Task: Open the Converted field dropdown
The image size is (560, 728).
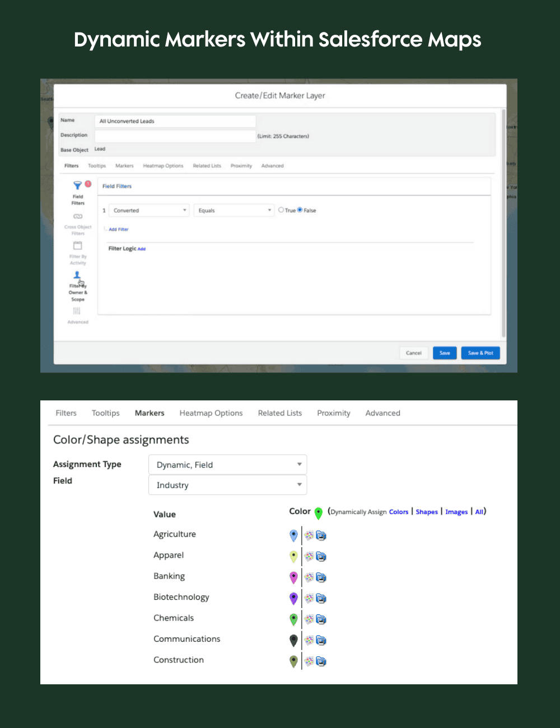Action: tap(148, 210)
